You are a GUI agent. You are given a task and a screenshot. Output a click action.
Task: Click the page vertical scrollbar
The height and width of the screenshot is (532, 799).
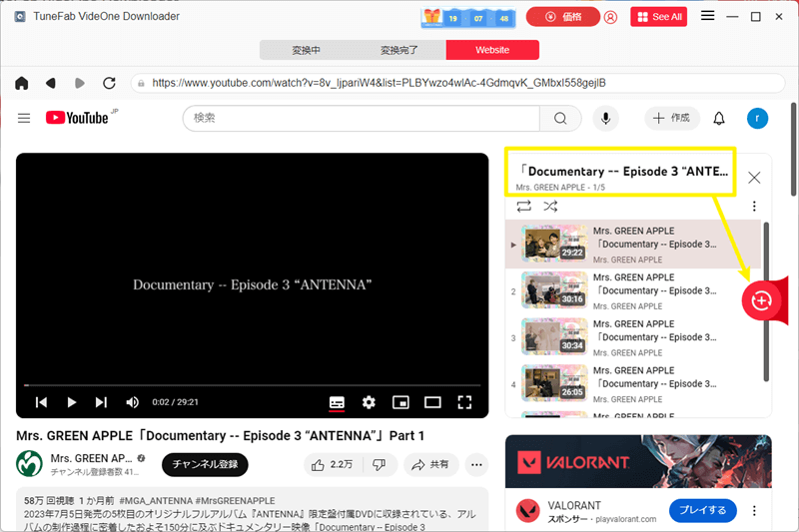pos(794,149)
